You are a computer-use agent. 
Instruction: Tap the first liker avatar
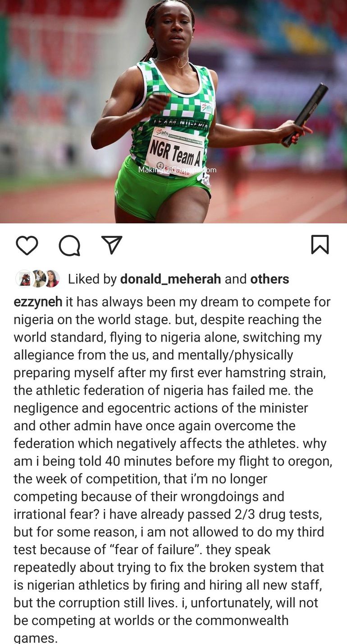click(x=23, y=278)
